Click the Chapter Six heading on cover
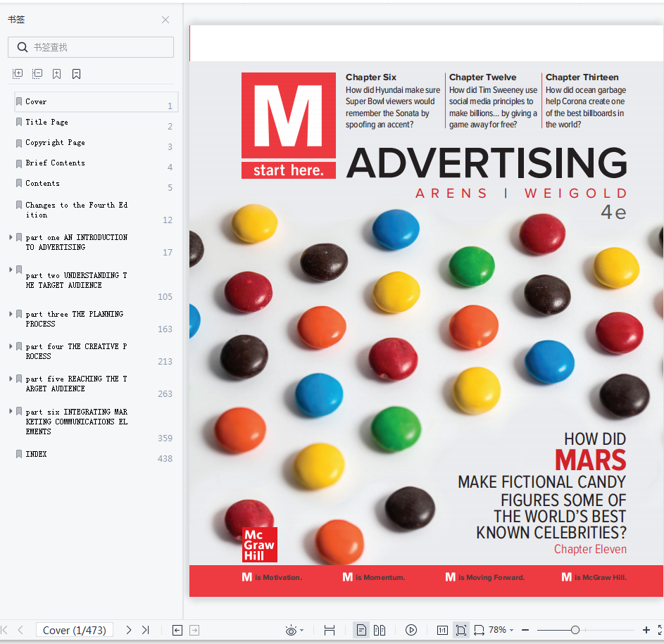The height and width of the screenshot is (644, 664). 371,77
